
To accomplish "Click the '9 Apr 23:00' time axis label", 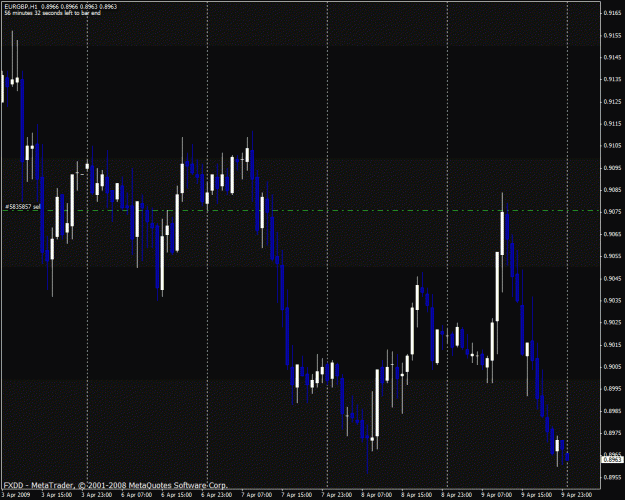I will pyautogui.click(x=576, y=495).
